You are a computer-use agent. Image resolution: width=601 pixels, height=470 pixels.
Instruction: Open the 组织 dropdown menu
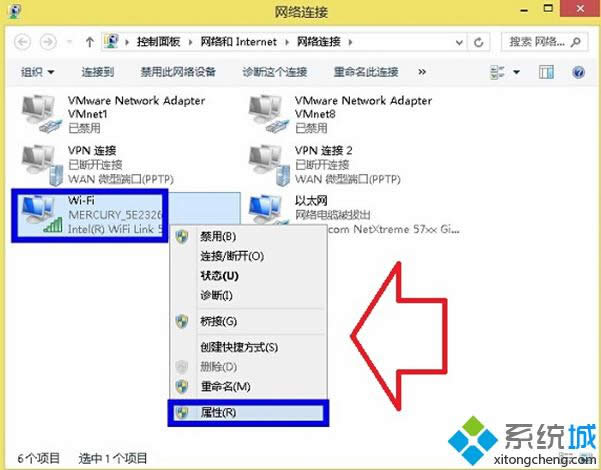38,72
